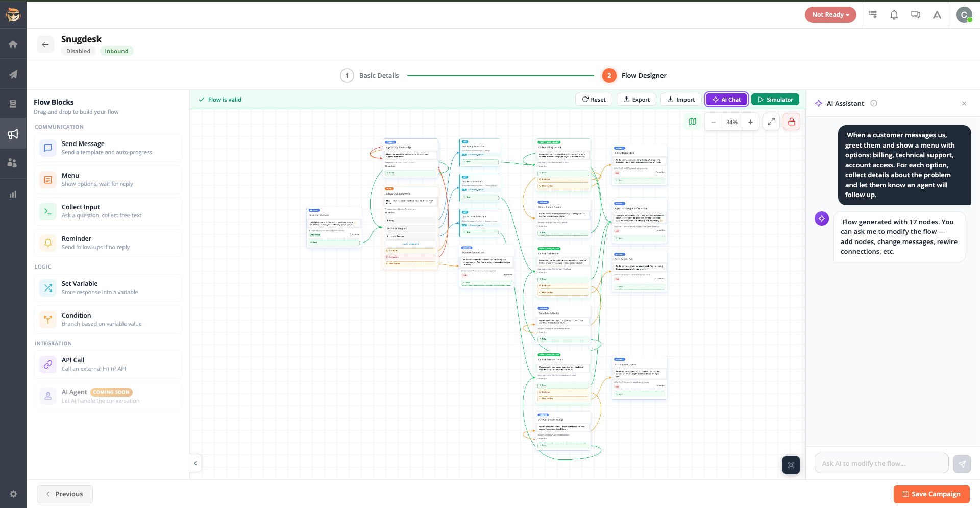The image size is (980, 508).
Task: Open the inbox stack sidebar icon
Action: click(13, 104)
